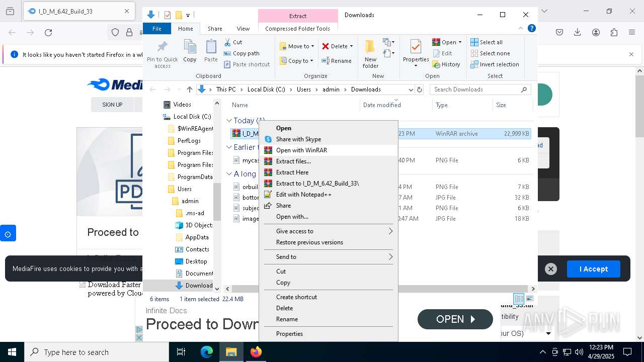Click Invert selection in the ribbon
Viewport: 644px width, 362px height.
tap(495, 64)
